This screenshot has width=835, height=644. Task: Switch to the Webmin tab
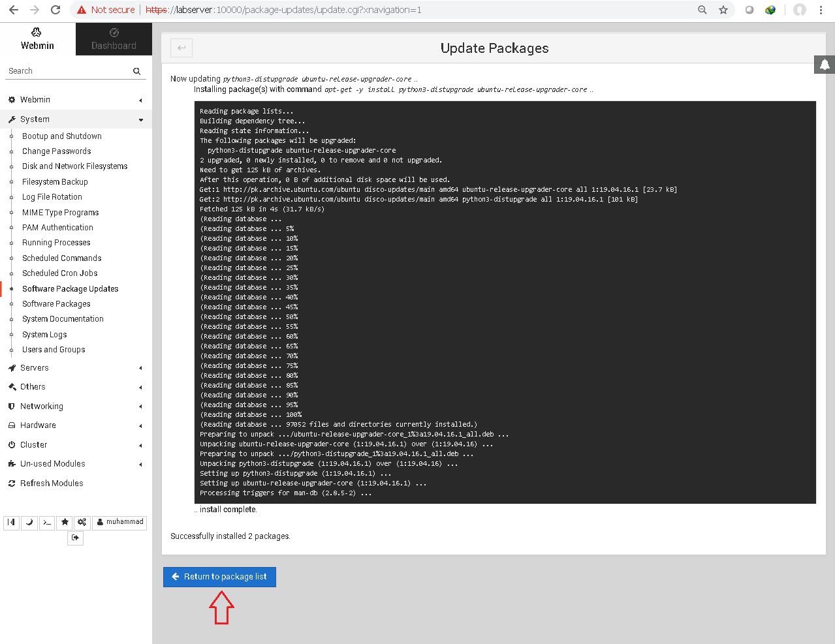pos(37,39)
